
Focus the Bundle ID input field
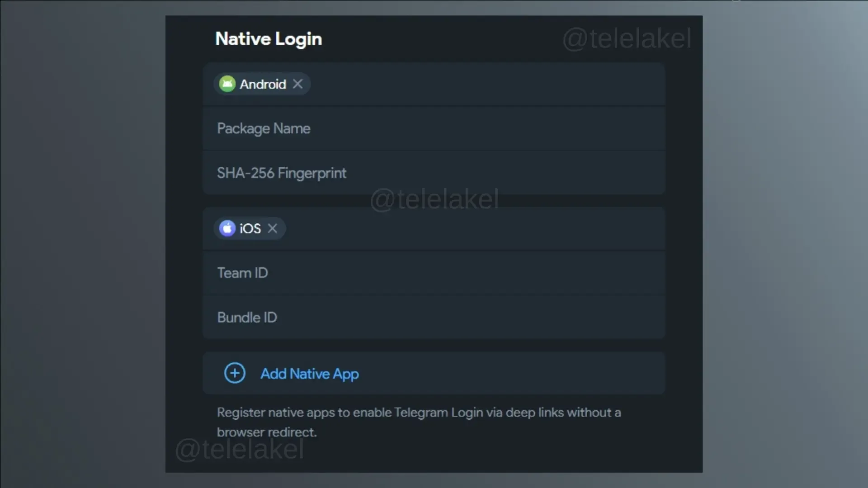coord(434,318)
